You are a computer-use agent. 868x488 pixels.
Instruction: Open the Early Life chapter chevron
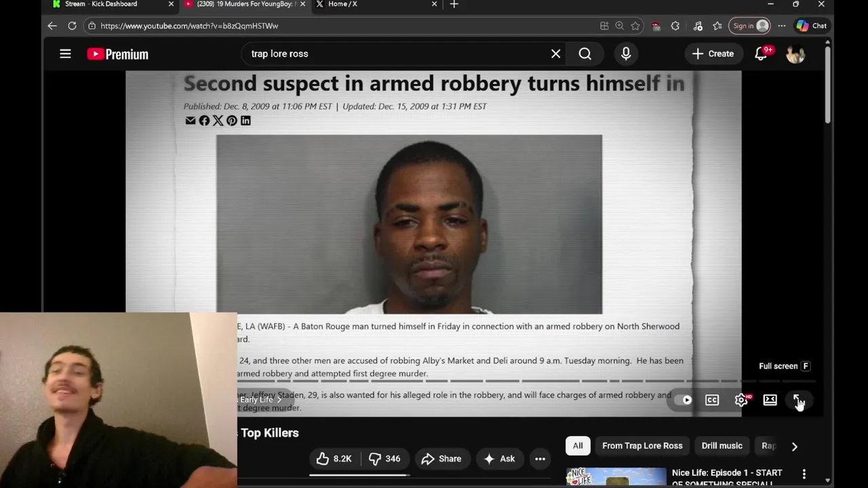[279, 400]
